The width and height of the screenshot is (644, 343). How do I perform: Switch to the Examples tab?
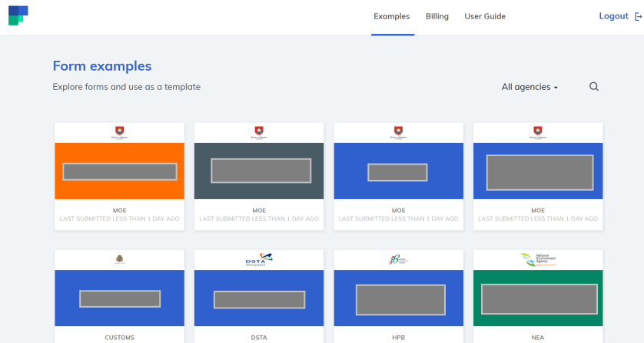392,16
